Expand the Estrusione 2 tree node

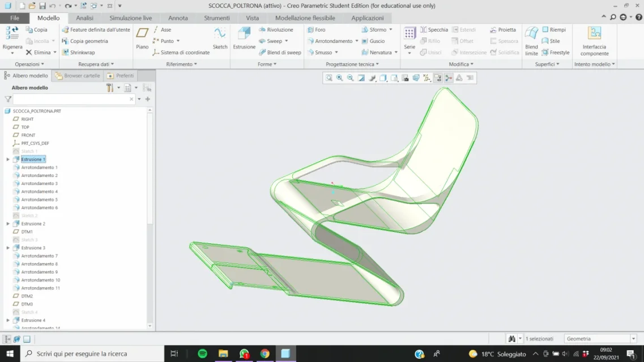point(8,224)
